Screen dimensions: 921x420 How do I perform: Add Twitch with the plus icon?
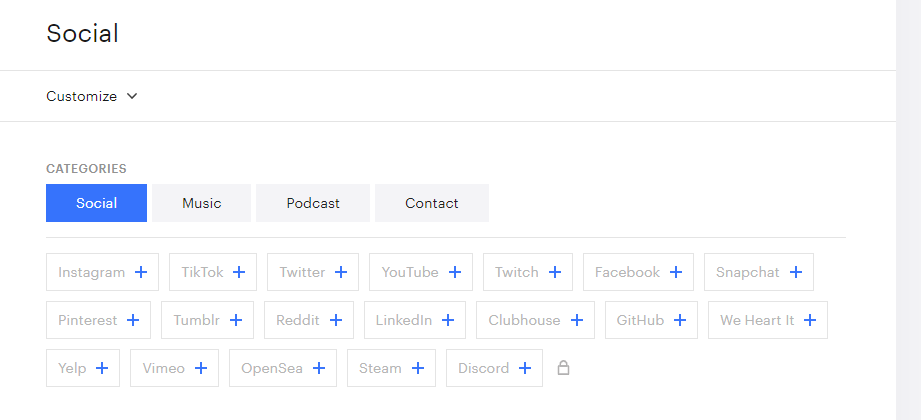click(554, 272)
